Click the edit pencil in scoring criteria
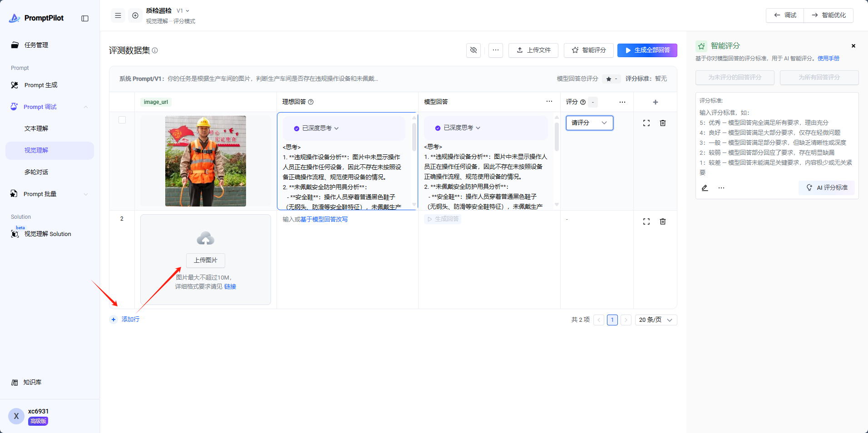The height and width of the screenshot is (433, 868). pos(705,188)
